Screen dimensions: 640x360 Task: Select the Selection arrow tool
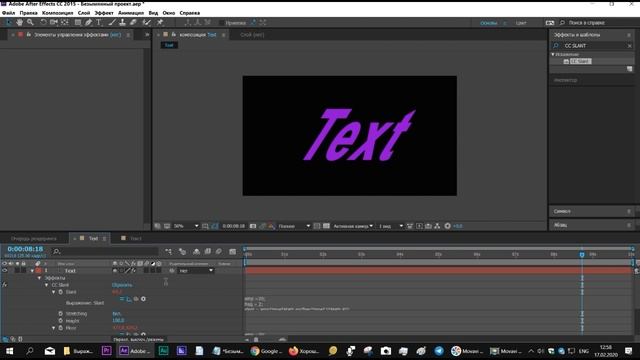[x=9, y=22]
